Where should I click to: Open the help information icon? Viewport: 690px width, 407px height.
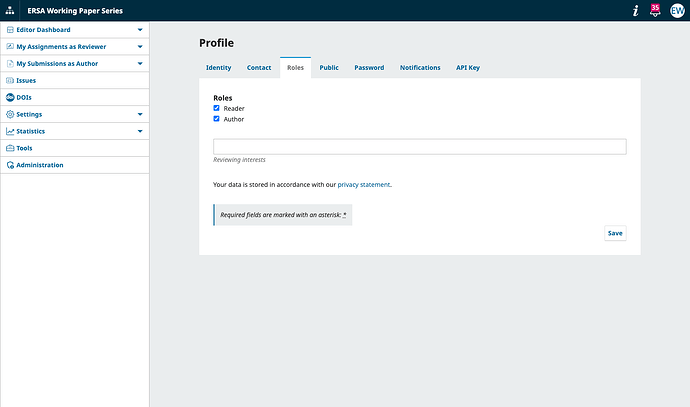tap(635, 10)
